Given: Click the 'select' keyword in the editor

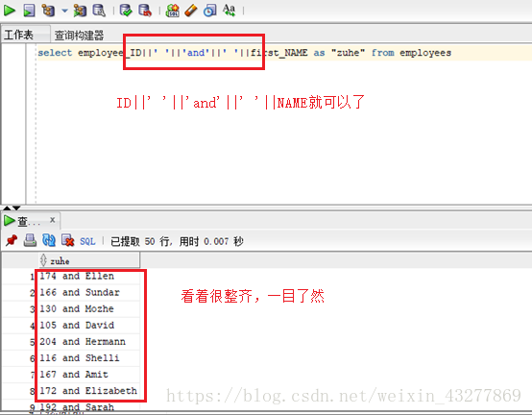Looking at the screenshot, I should pos(55,53).
